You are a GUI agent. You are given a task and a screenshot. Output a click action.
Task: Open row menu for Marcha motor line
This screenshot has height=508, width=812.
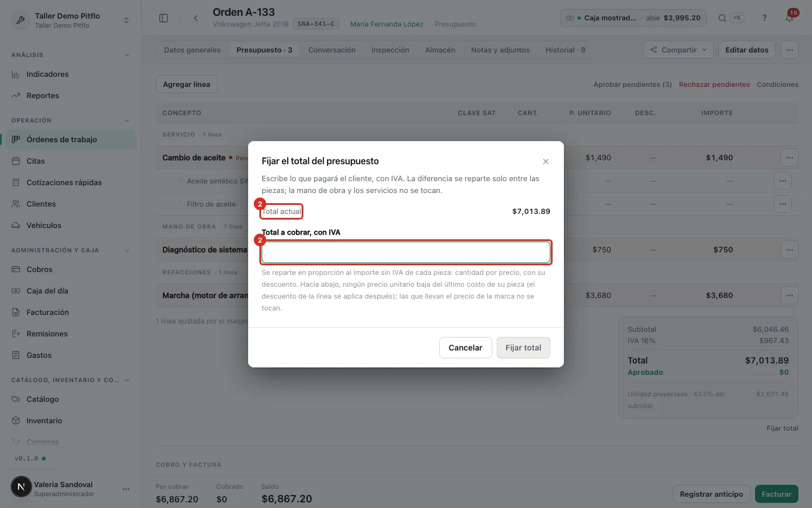(x=789, y=295)
